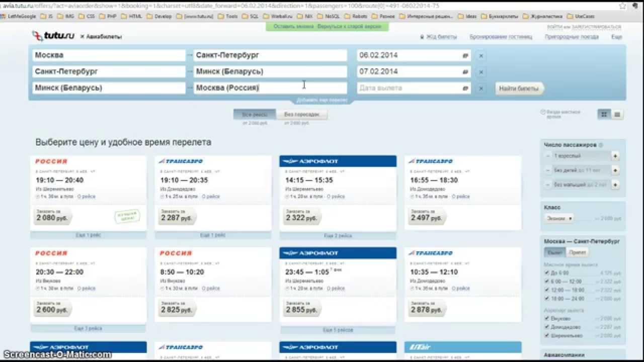Uncheck the Домодедово airport filter

tap(547, 327)
